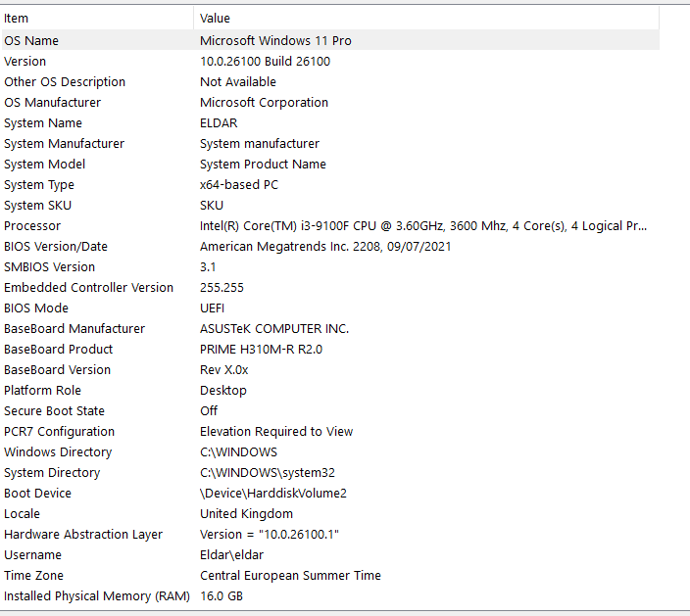Screen dimensions: 690x616
Task: Select Other OS Description row
Action: pyautogui.click(x=330, y=82)
